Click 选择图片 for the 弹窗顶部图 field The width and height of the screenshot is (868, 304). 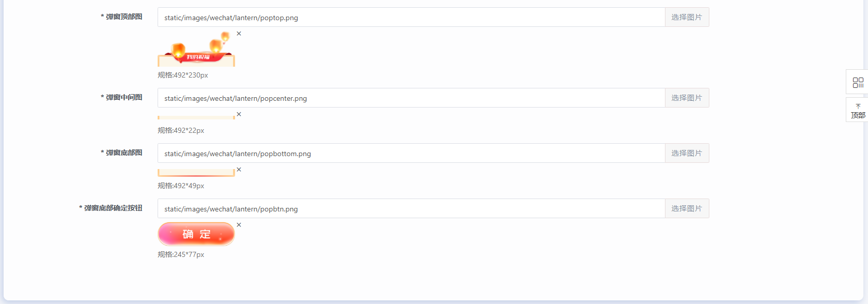[x=687, y=17]
